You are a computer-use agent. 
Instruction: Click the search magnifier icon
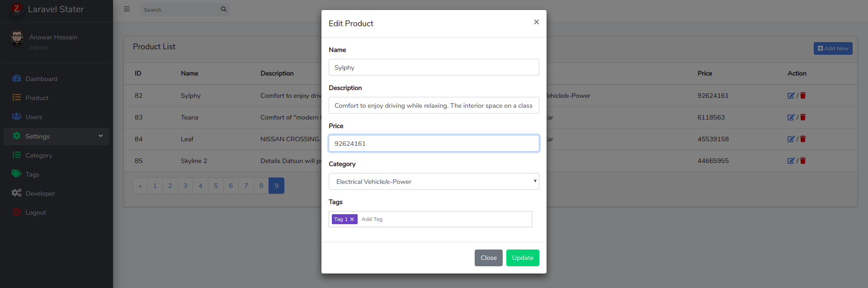tap(223, 9)
